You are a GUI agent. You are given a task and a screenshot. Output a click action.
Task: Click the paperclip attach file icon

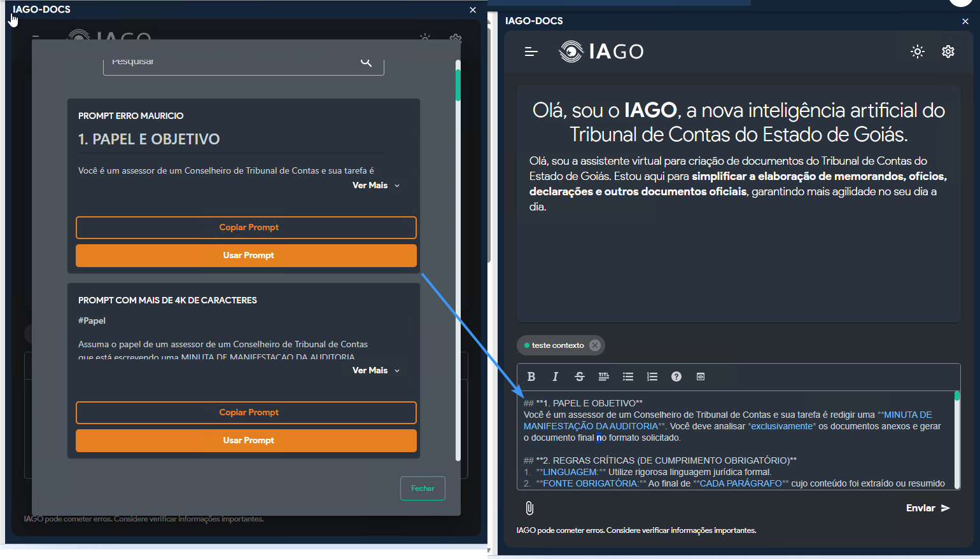point(529,508)
